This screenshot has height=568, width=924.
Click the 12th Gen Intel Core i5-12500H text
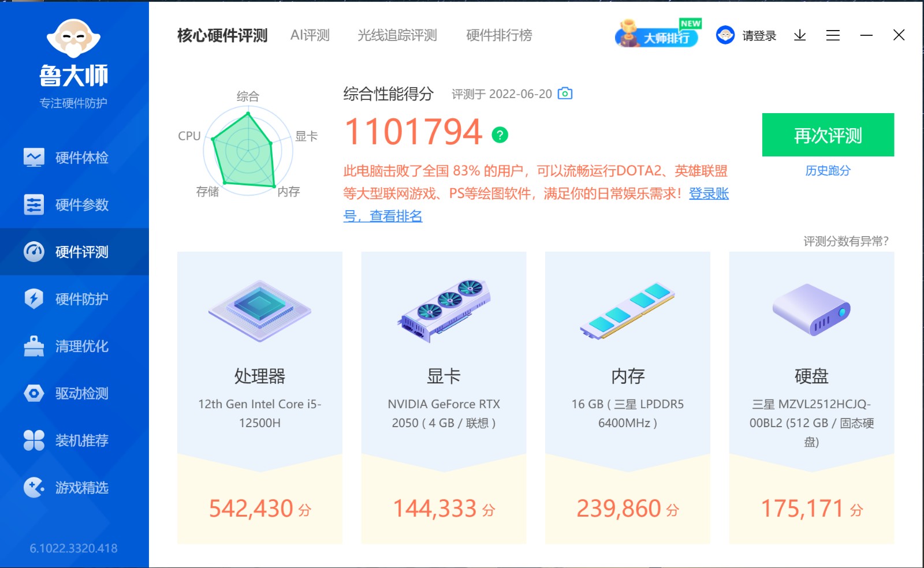point(260,413)
